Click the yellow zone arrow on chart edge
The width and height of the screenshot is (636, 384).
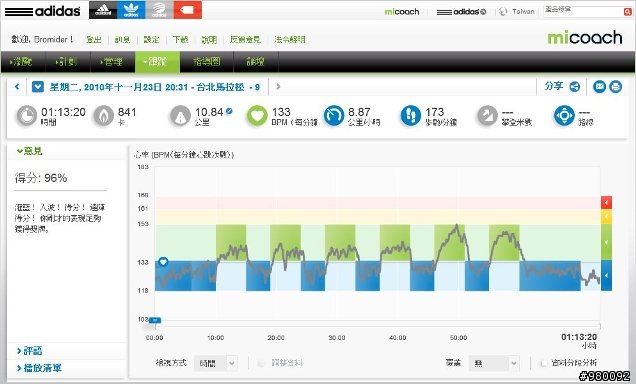tap(606, 217)
